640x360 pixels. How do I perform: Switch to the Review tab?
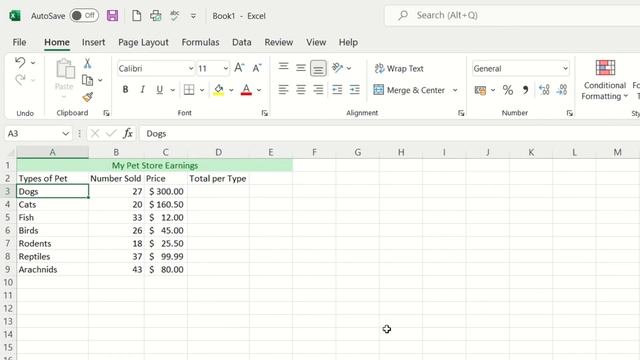point(279,42)
